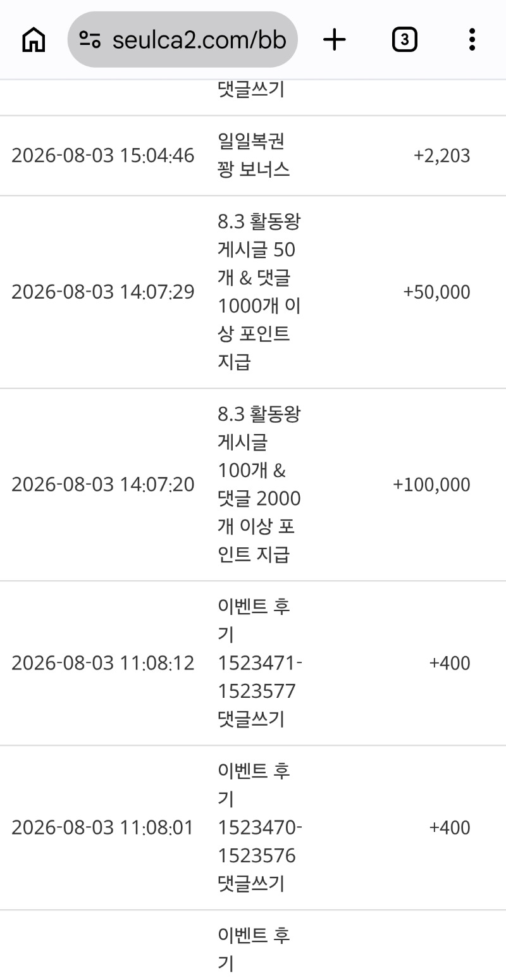Select the 이벤트 후기 1523470-1523576 entry

click(x=260, y=828)
